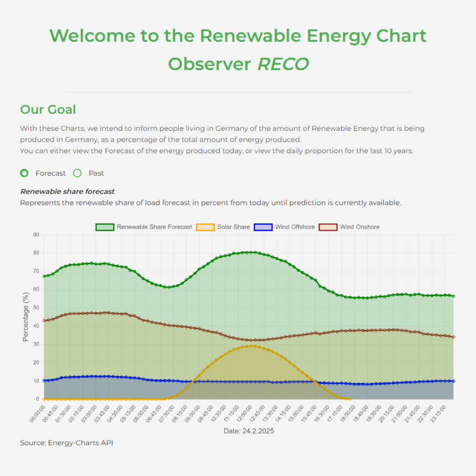
Task: Click the Renewable Share peak point near 12:00:00
Action: point(251,252)
